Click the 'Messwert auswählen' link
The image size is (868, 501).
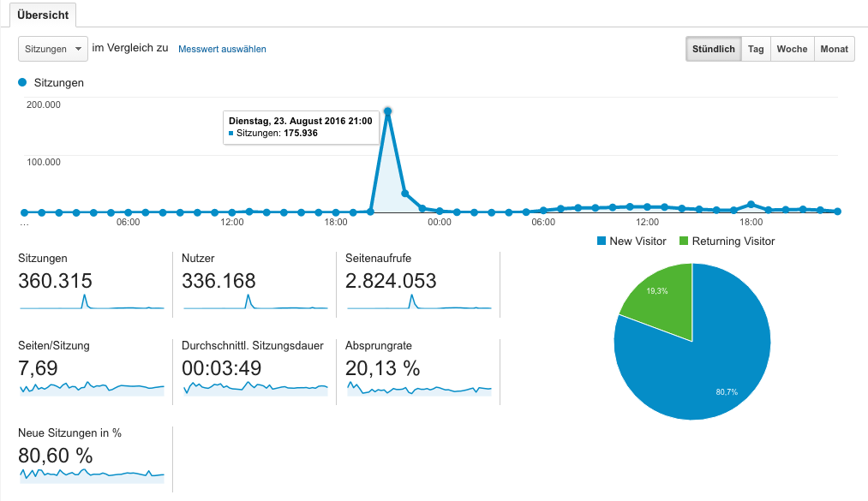pos(222,49)
